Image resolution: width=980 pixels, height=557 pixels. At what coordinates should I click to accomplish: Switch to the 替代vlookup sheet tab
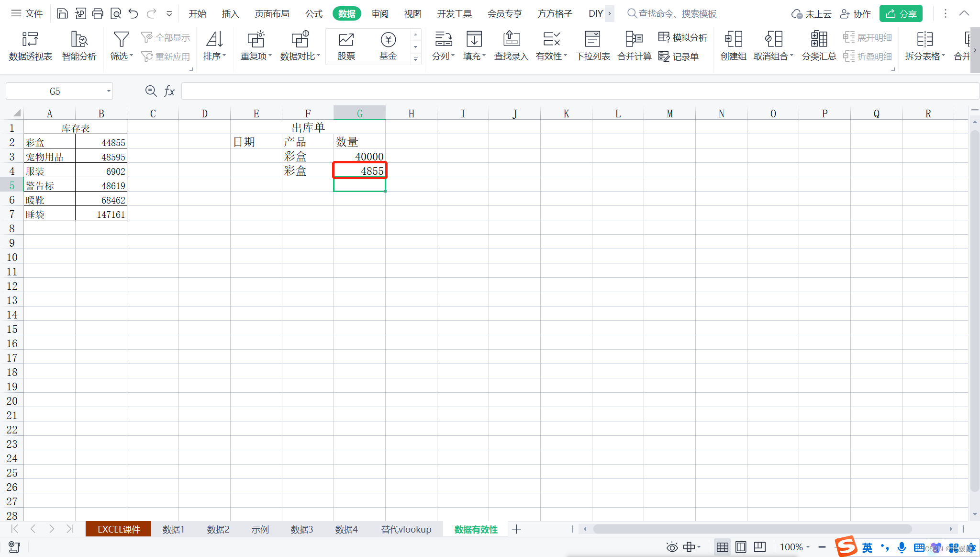coord(406,529)
